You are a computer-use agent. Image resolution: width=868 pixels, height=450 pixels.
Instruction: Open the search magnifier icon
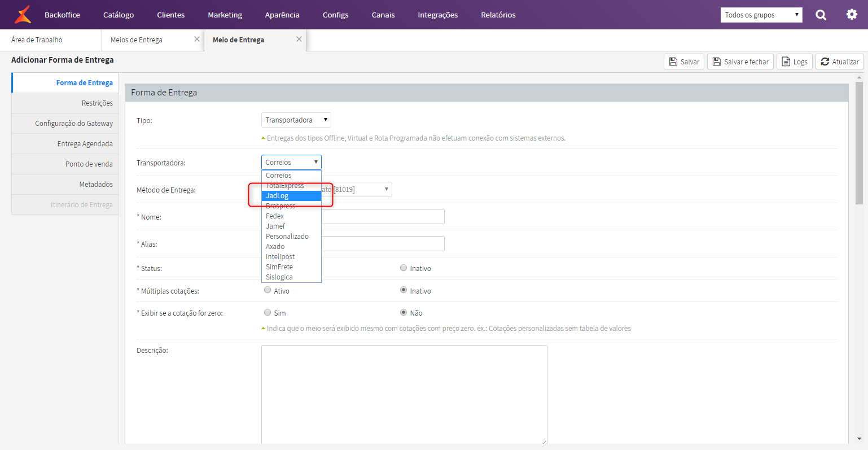pos(821,15)
